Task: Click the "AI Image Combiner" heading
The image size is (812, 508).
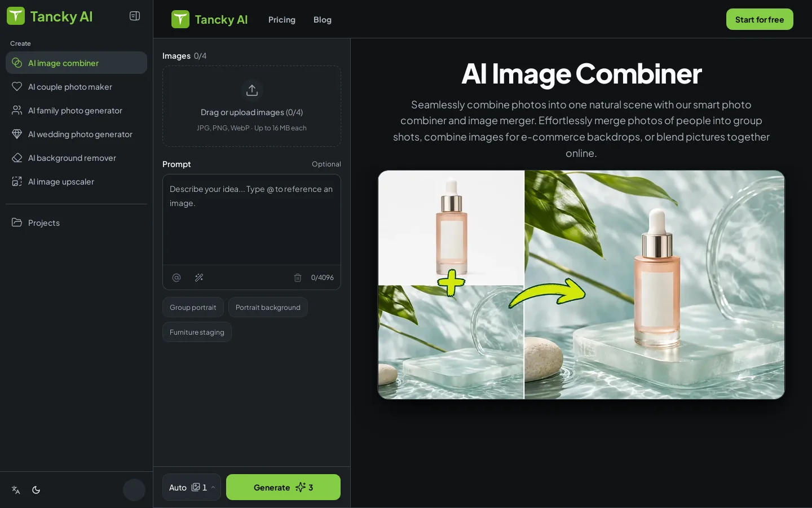Action: pyautogui.click(x=581, y=73)
